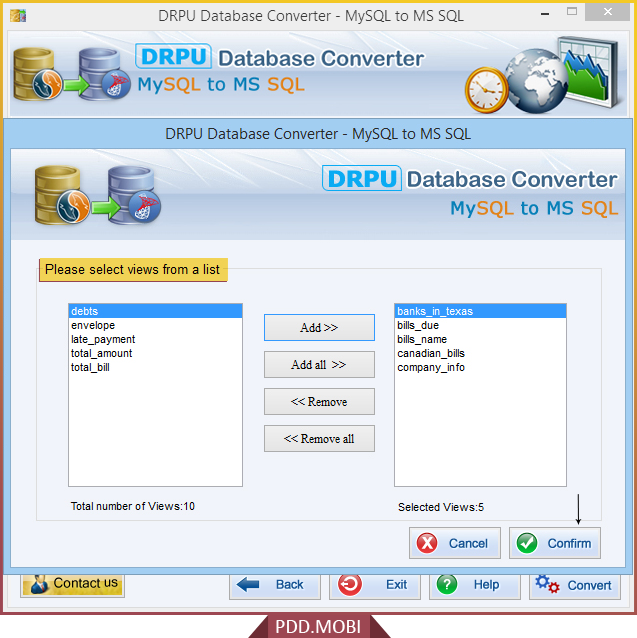Click the application icon in title bar
Screen dimensions: 637x638
click(18, 16)
